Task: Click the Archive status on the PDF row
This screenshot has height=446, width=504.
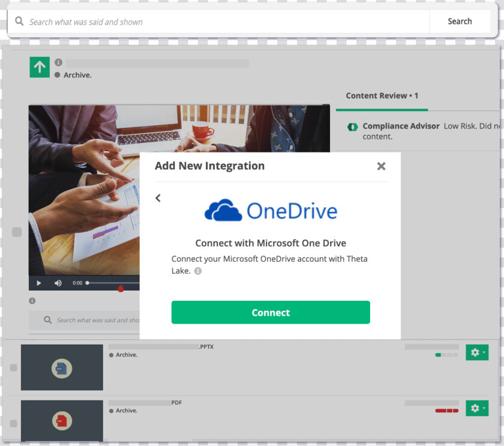Action: point(124,411)
